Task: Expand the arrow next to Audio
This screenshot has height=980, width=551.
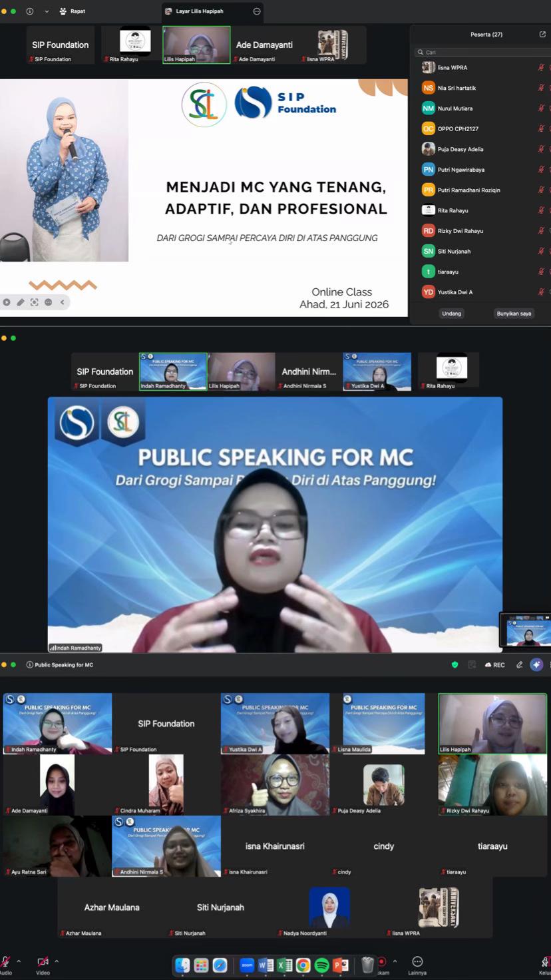Action: coord(19,961)
